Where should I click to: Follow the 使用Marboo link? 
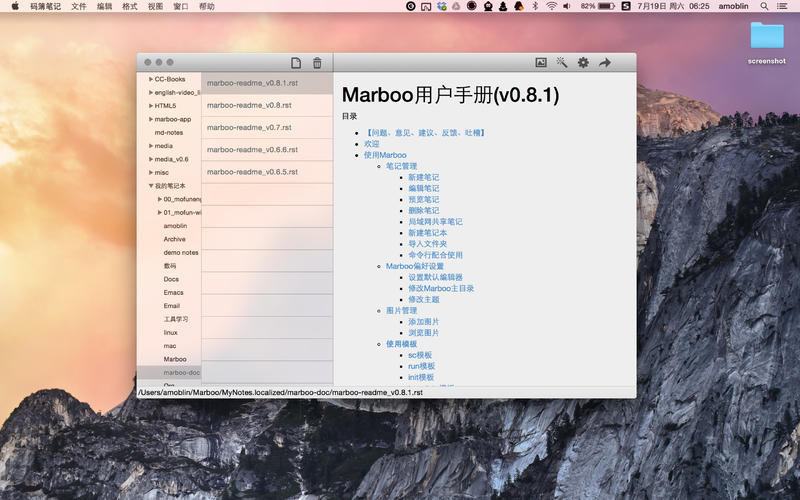385,155
